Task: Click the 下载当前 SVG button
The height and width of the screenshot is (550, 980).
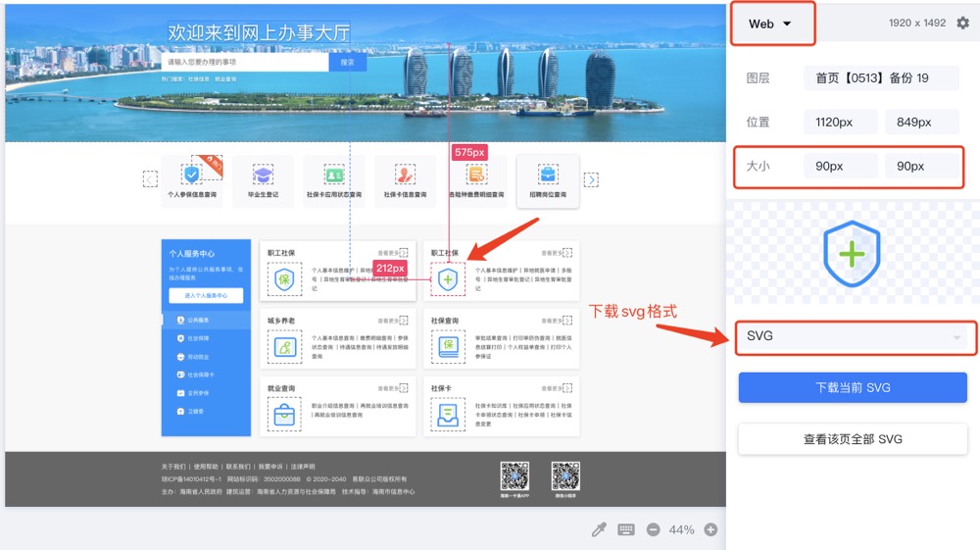Action: (x=853, y=387)
